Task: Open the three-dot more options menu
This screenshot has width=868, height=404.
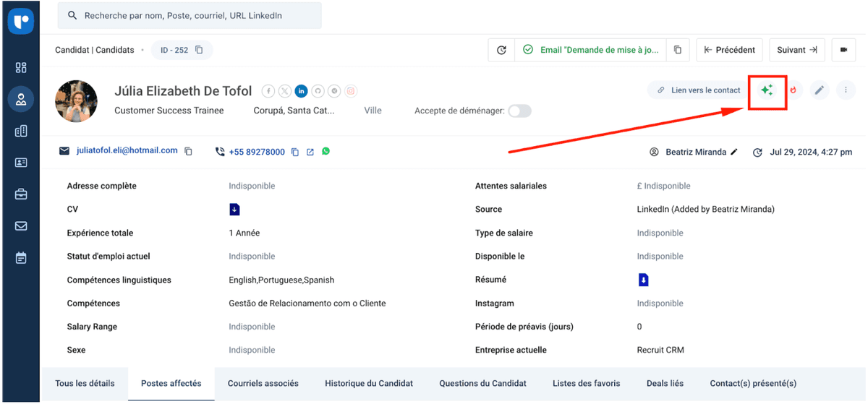Action: pyautogui.click(x=846, y=90)
